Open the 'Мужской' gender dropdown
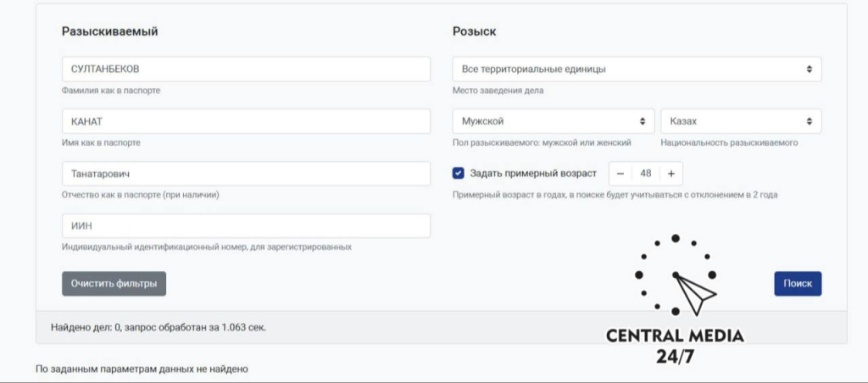The width and height of the screenshot is (868, 383). point(554,121)
